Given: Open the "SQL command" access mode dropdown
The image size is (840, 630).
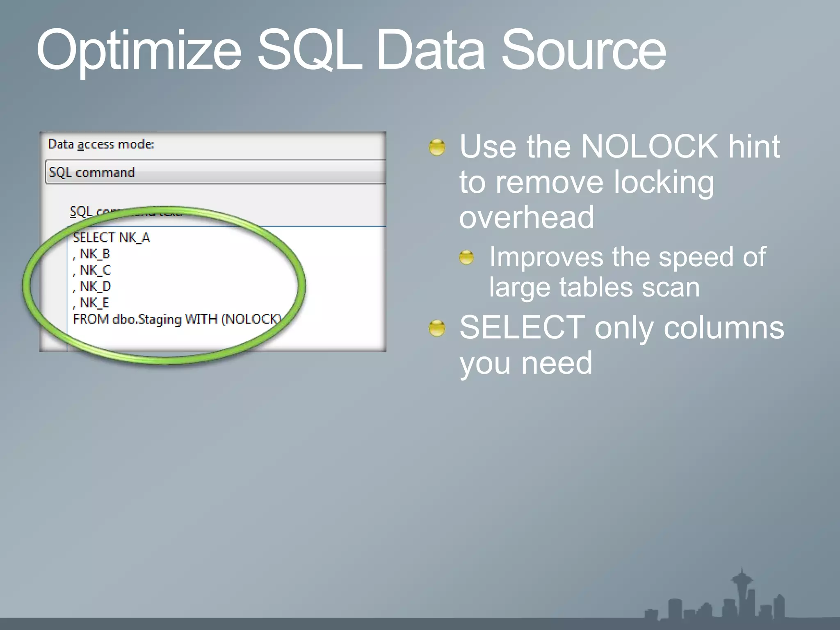Looking at the screenshot, I should (215, 172).
